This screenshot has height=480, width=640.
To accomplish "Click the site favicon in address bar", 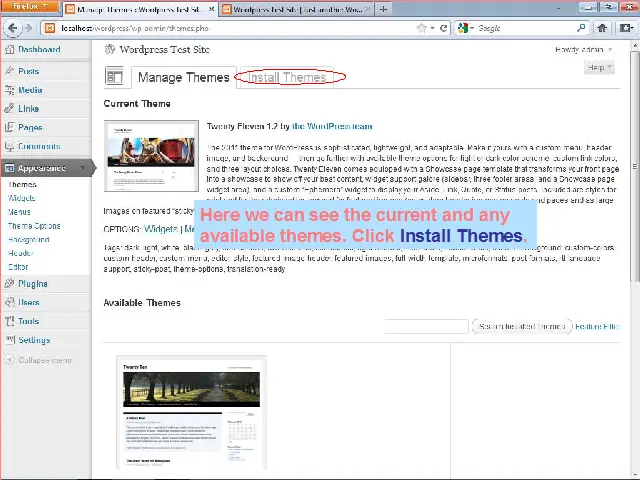I will click(x=50, y=28).
